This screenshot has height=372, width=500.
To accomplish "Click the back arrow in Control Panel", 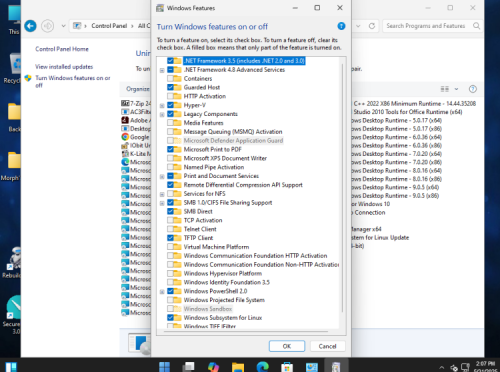I will 30,26.
